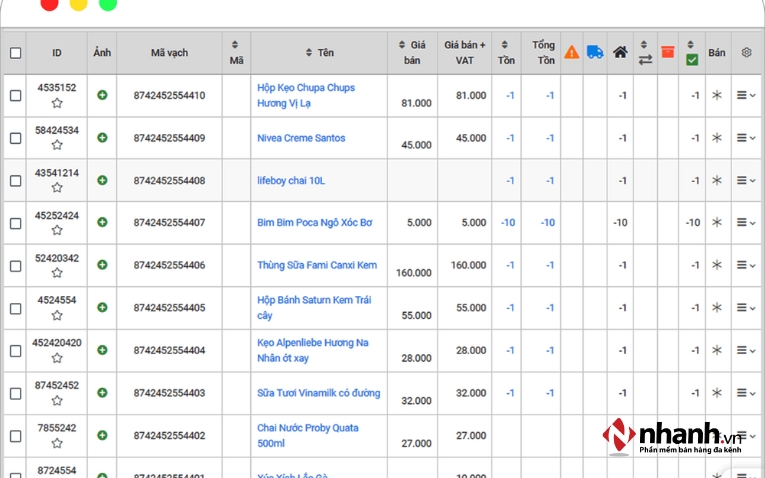Select checkbox for Bim Bim Poca row

coord(15,223)
